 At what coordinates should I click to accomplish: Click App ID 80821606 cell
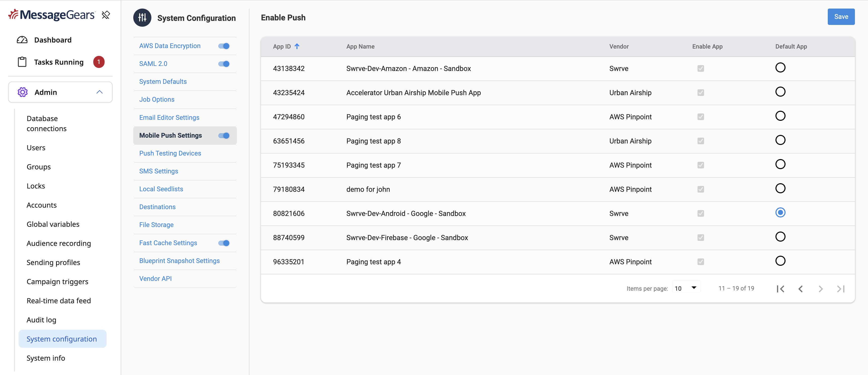pyautogui.click(x=288, y=213)
